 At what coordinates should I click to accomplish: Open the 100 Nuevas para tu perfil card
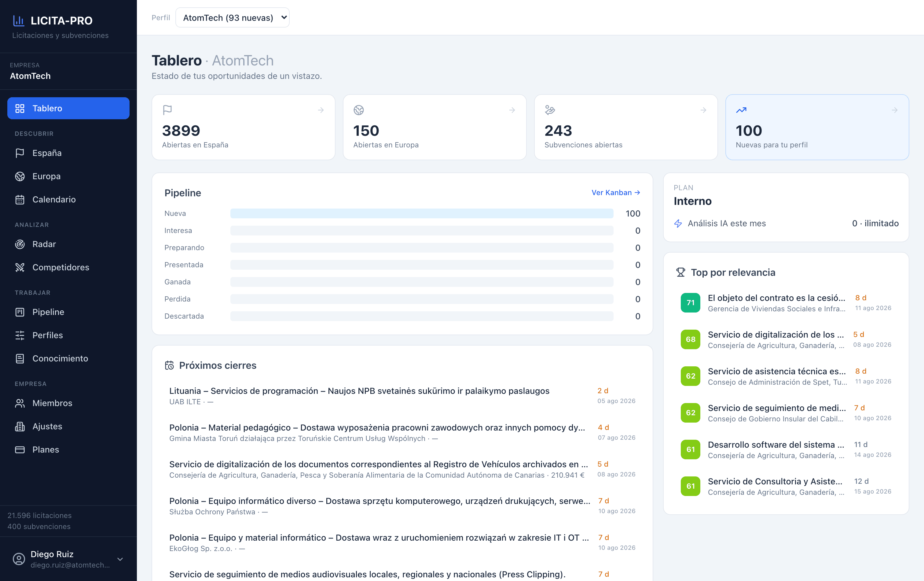[x=816, y=127]
